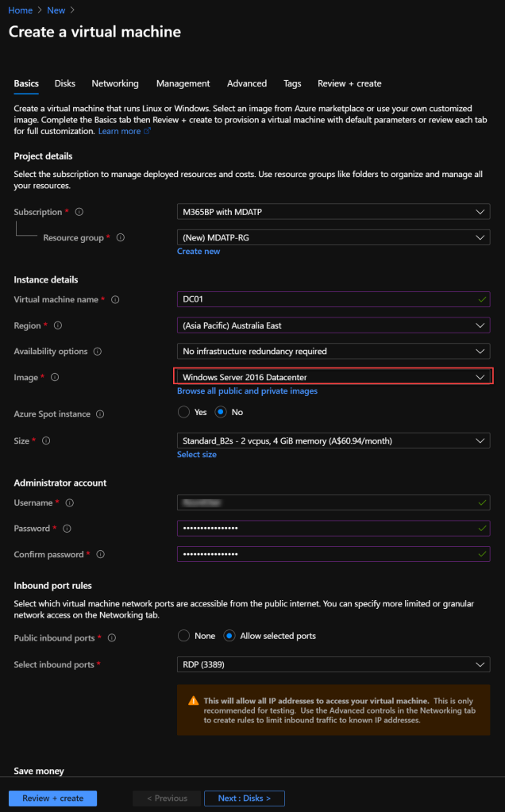Click info icon next to Public inbound ports
Screen dimensions: 505x812
coord(112,638)
